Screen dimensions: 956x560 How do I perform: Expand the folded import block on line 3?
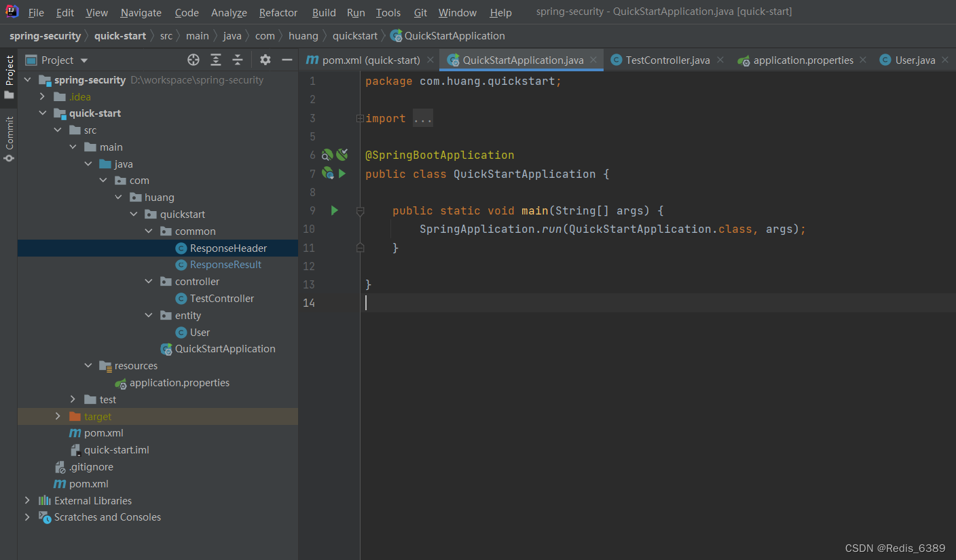tap(360, 118)
